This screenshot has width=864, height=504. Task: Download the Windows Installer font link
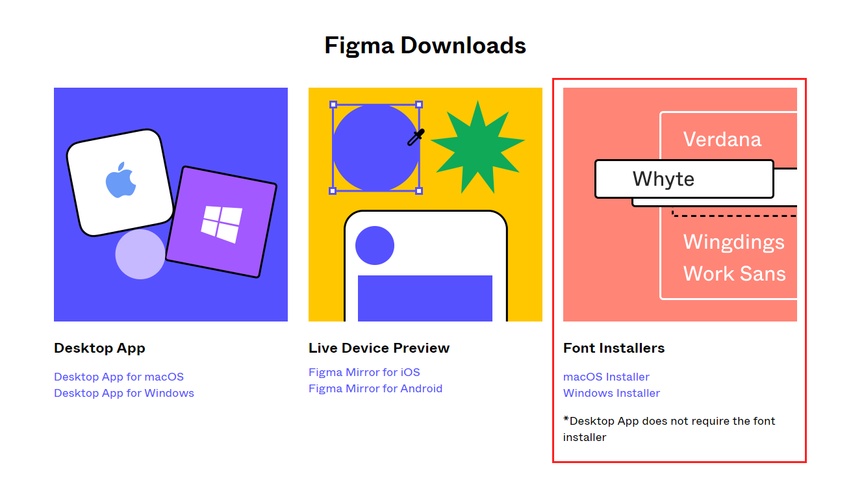[611, 393]
